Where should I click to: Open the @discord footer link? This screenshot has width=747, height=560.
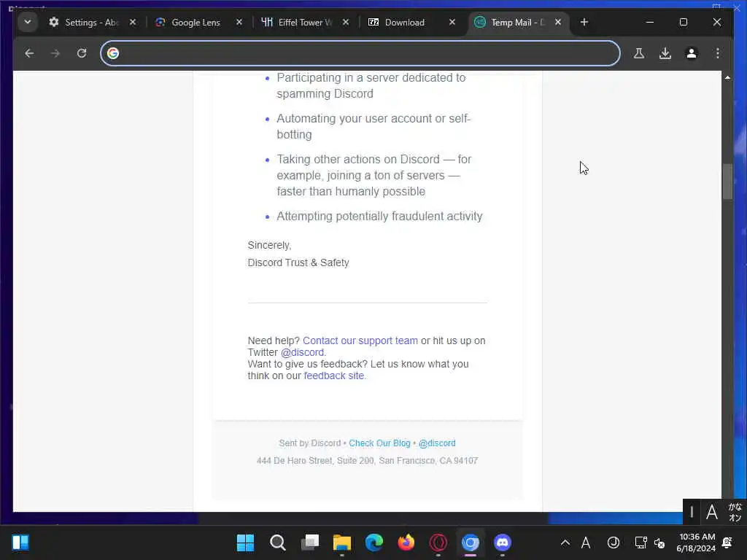coord(437,443)
